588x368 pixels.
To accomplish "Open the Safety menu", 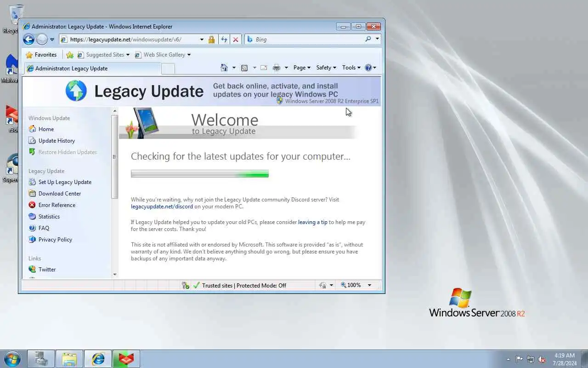I will pyautogui.click(x=326, y=68).
